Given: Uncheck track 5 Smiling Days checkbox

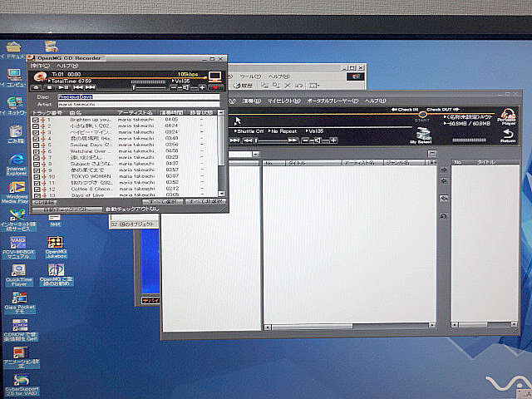Looking at the screenshot, I should click(36, 145).
